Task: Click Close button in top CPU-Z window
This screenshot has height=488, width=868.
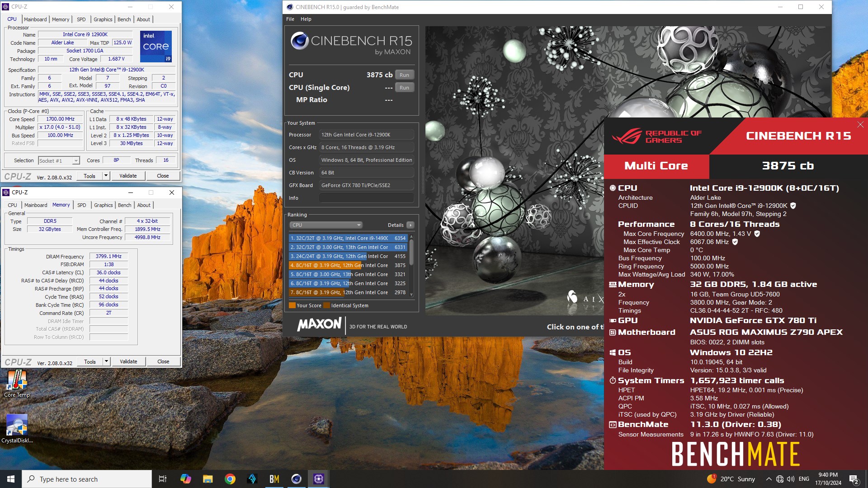Action: (x=163, y=176)
